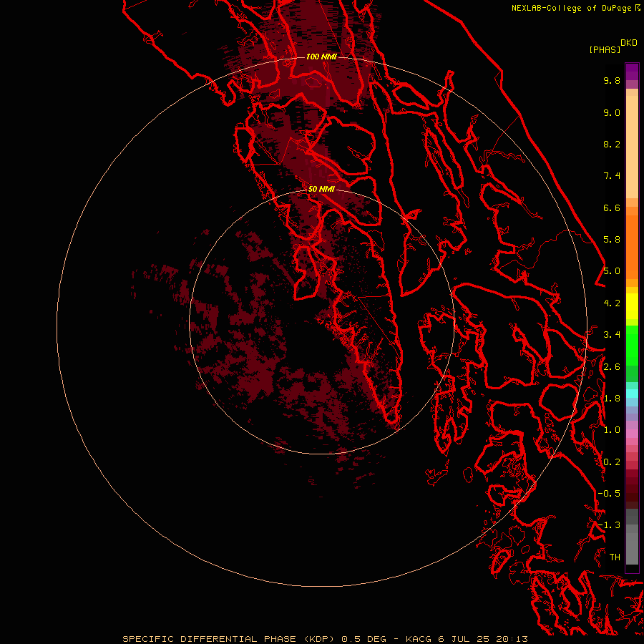The height and width of the screenshot is (644, 644).
Task: Pick the pink segment of the color bar
Action: (x=632, y=434)
